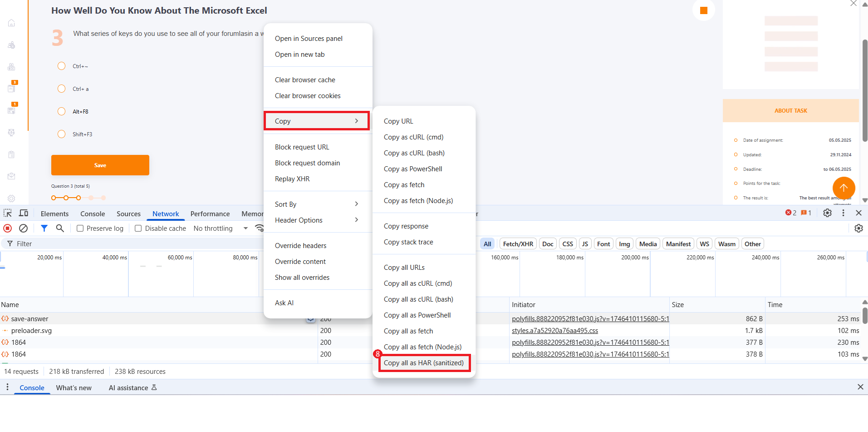Clear the network log
The height and width of the screenshot is (432, 868).
[x=23, y=228]
